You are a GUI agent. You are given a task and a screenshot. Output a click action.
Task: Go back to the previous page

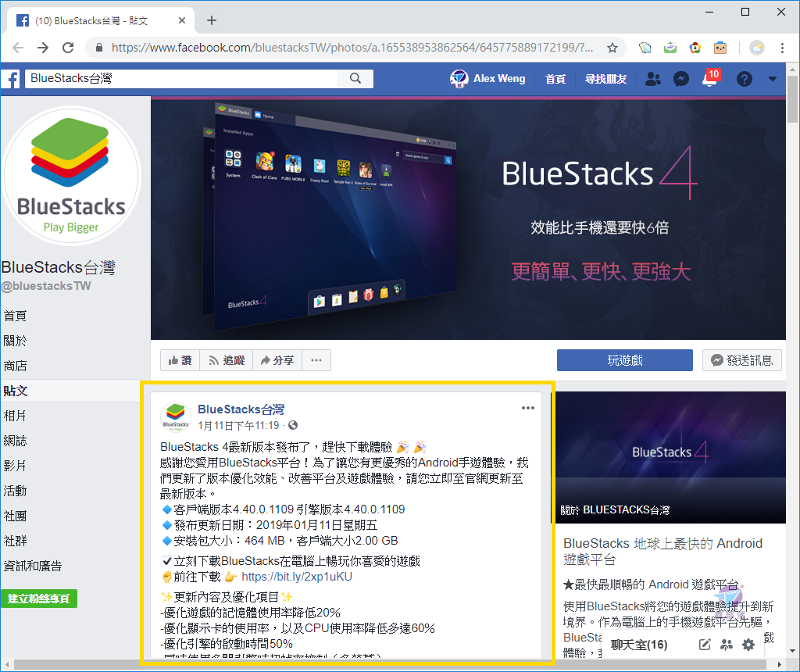(x=18, y=48)
